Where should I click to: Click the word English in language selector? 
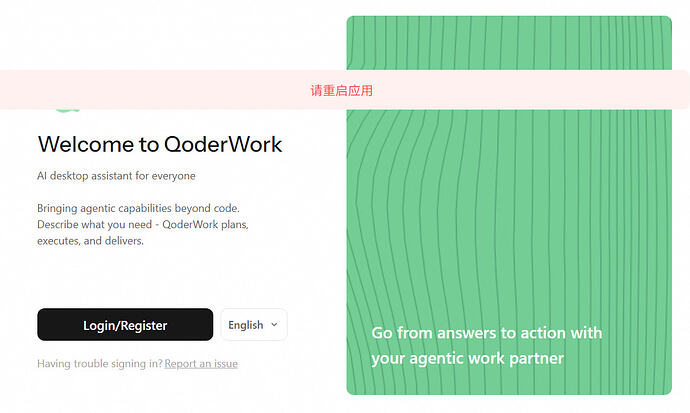(246, 325)
